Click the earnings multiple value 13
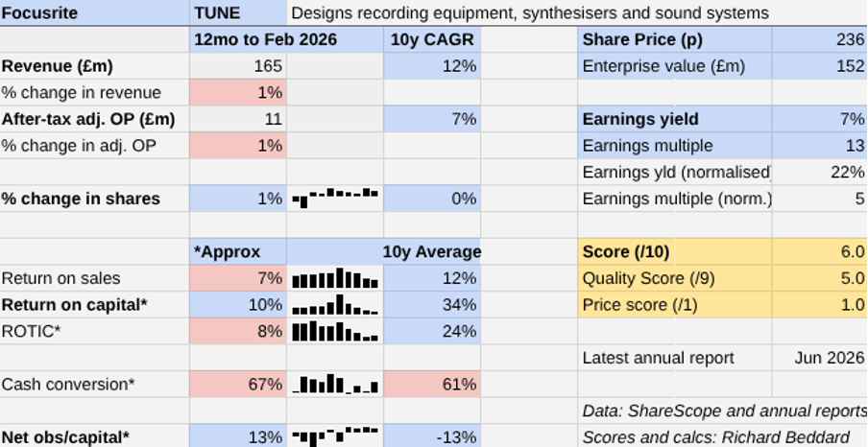 [820, 146]
